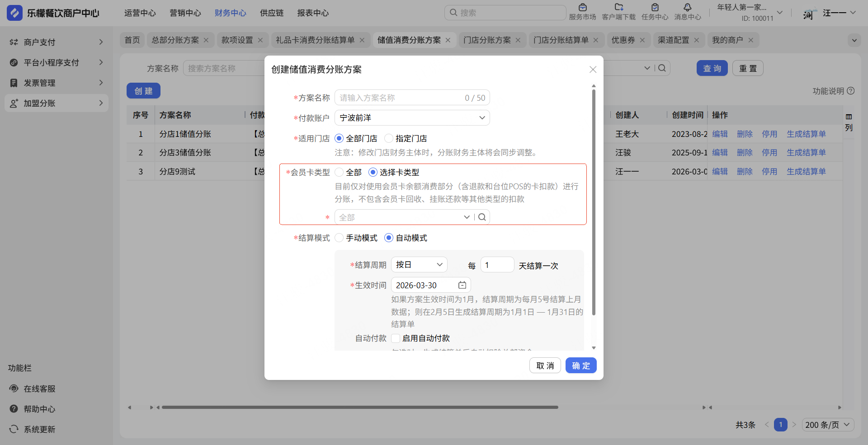Click search magnifier beside filter dropdown

point(662,68)
